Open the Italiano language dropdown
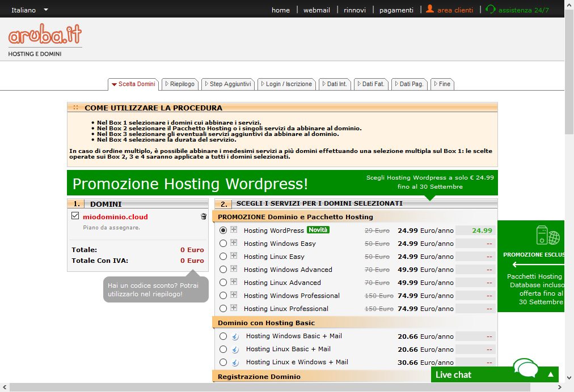The height and width of the screenshot is (392, 574). pyautogui.click(x=29, y=10)
